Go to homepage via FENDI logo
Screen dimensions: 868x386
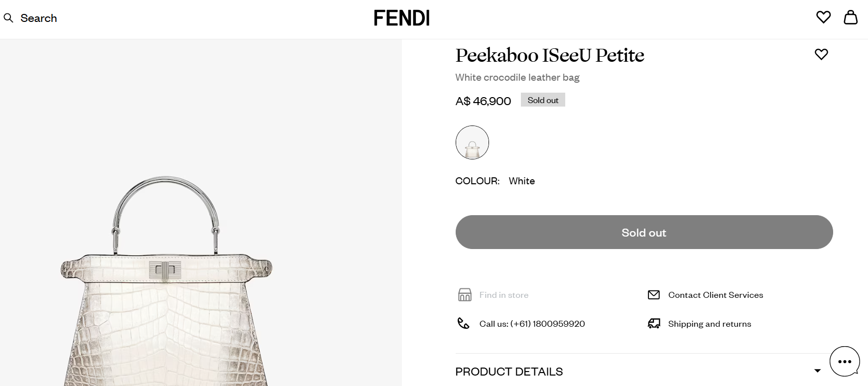coord(401,18)
